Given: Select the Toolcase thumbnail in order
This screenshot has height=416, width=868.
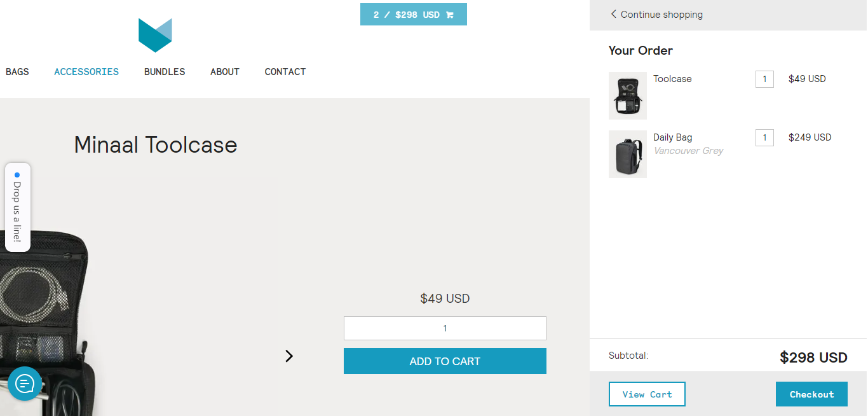Looking at the screenshot, I should (x=627, y=95).
